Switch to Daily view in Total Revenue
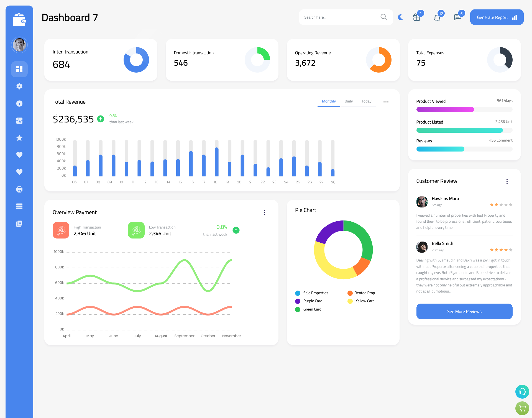Image resolution: width=532 pixels, height=418 pixels. 349,101
